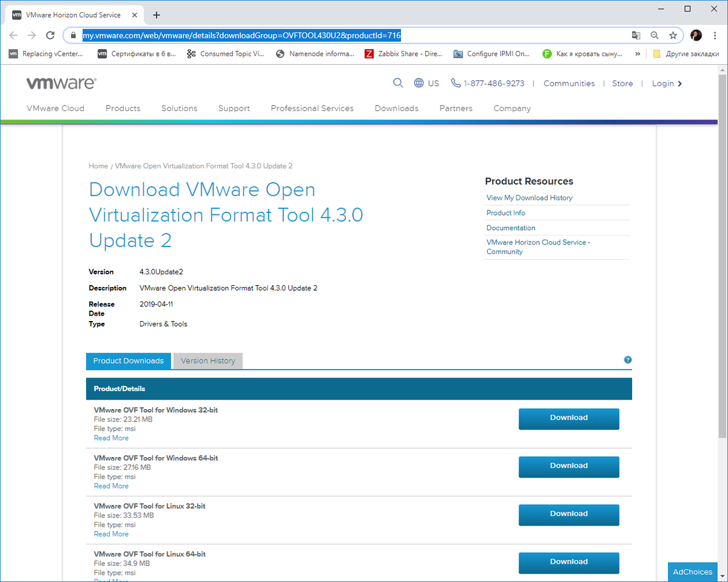Image resolution: width=728 pixels, height=582 pixels.
Task: Open the Company menu
Action: (x=512, y=108)
